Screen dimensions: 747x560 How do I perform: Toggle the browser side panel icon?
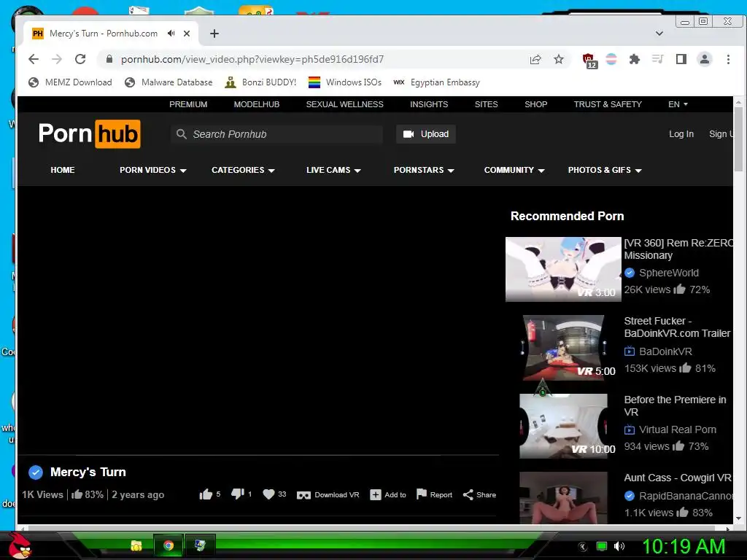pyautogui.click(x=681, y=59)
